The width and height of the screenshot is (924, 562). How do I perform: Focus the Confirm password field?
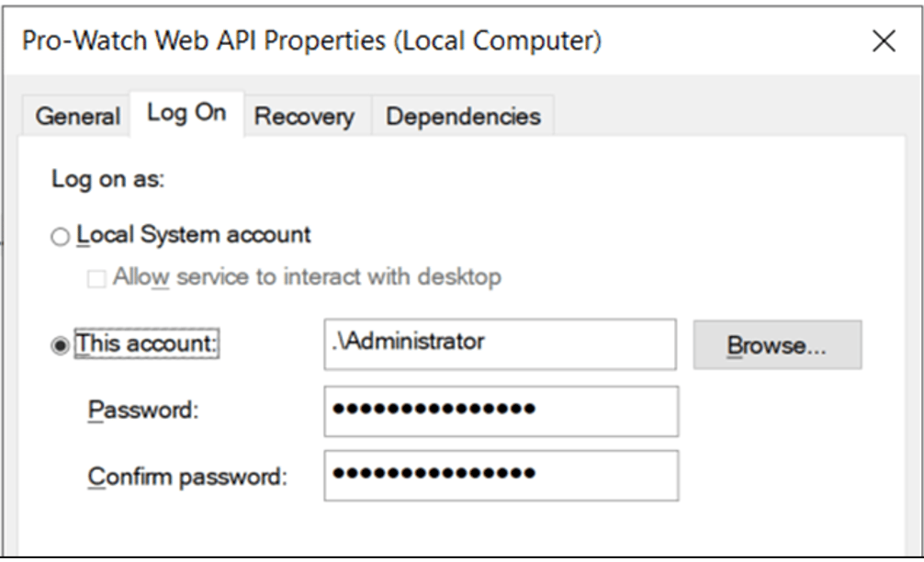(501, 476)
